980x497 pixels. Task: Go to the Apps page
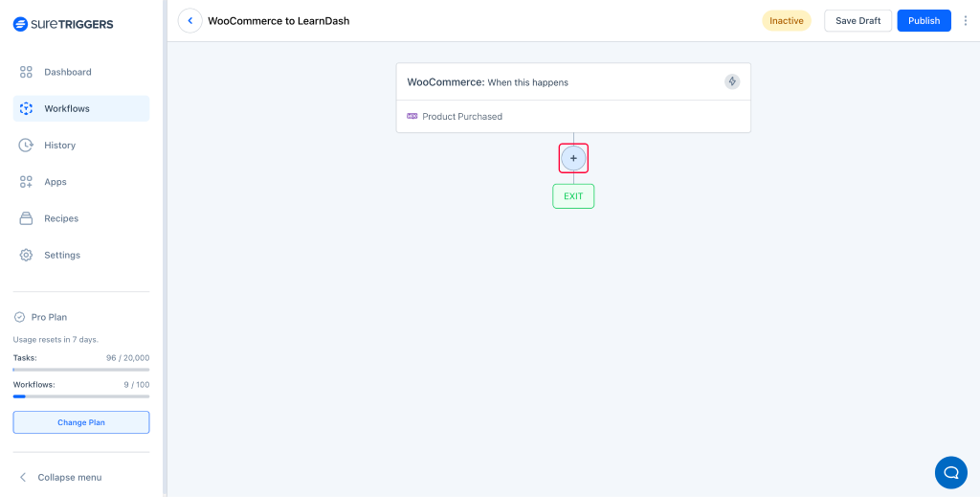(x=81, y=182)
